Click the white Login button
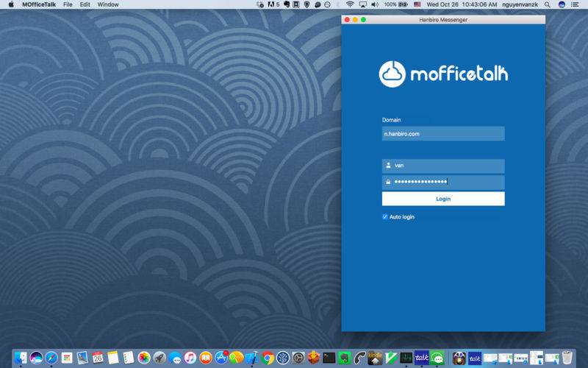The image size is (588, 368). click(x=443, y=199)
